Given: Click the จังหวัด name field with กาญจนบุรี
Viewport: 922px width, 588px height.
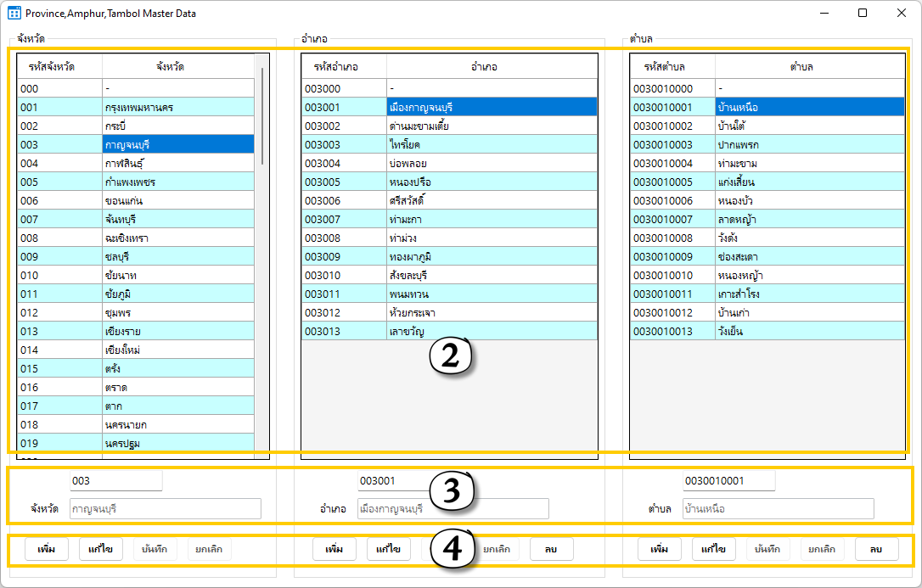Looking at the screenshot, I should coord(165,509).
